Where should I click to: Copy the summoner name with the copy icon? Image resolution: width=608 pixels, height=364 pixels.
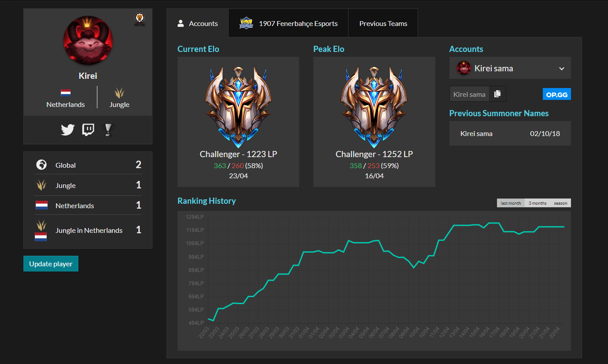497,94
